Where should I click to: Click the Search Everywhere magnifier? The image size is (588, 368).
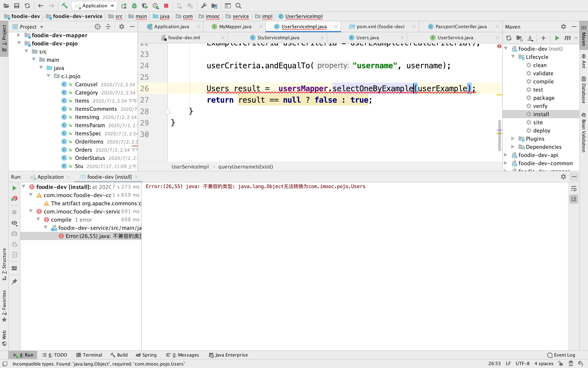point(238,6)
